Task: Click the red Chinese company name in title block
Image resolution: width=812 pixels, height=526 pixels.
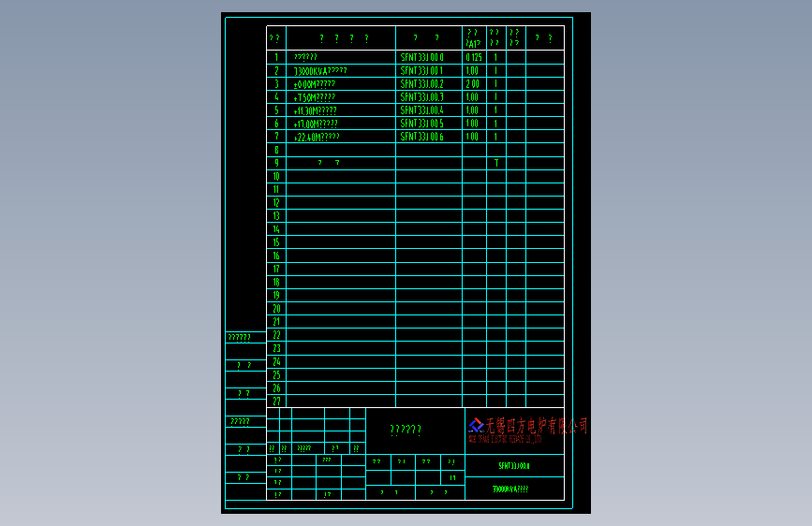Action: click(x=537, y=426)
